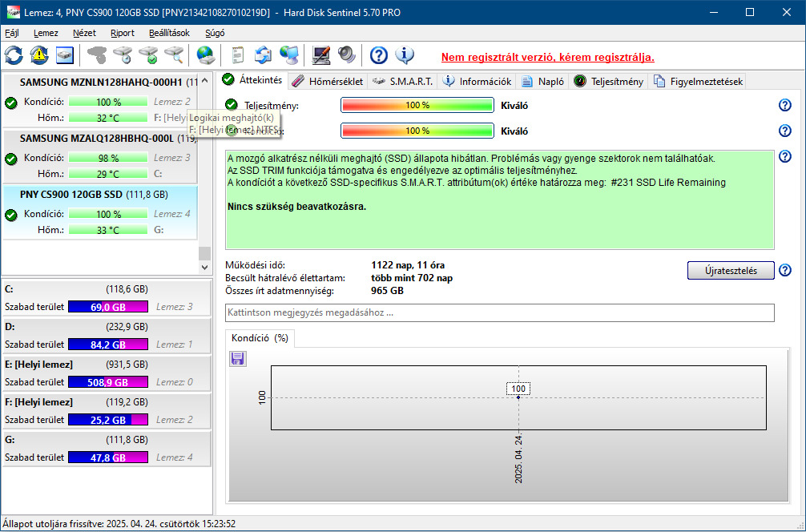
Task: Click green check icon of SAMSUNG MZNLN128HAHQ disk
Action: tap(10, 103)
